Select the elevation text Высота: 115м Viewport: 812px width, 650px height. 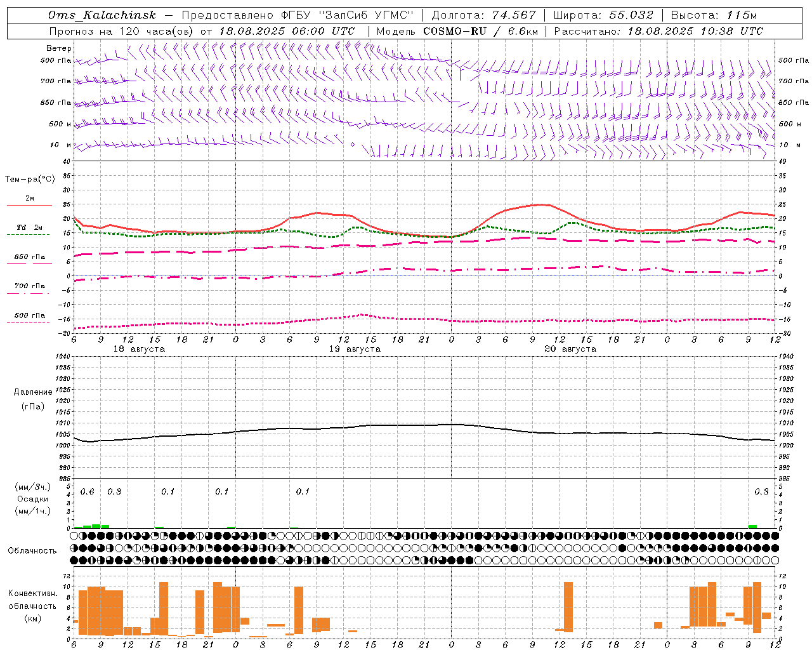coord(714,15)
